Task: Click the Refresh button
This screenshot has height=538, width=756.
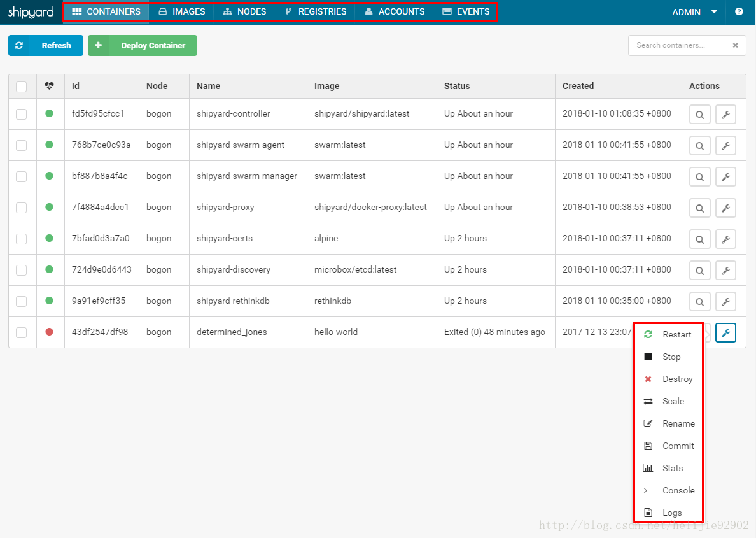Action: [x=46, y=45]
